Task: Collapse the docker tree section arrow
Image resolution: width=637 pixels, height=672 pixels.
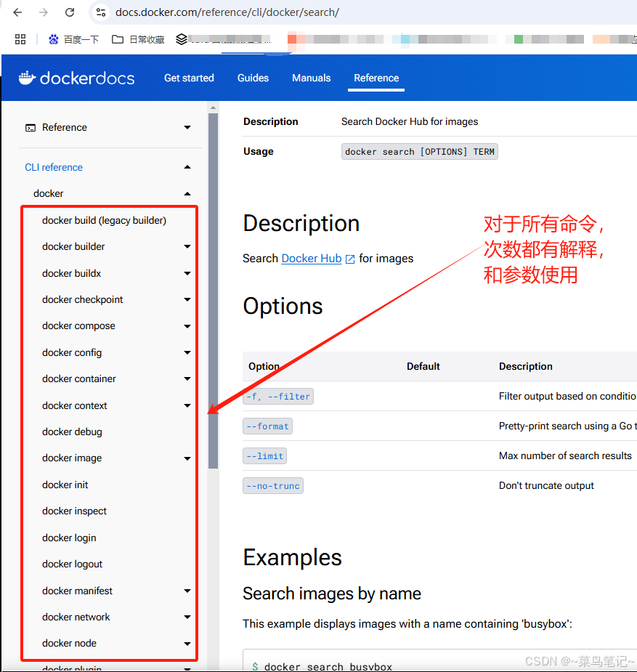Action: click(187, 194)
